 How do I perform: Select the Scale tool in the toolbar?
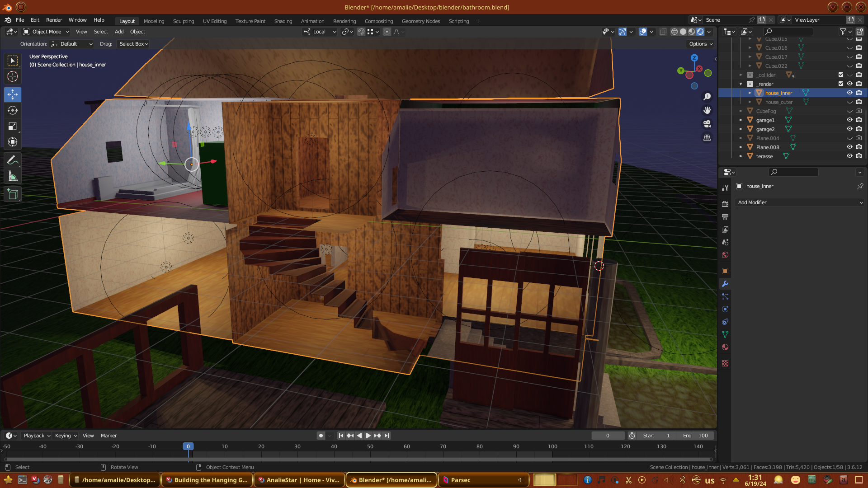[13, 127]
